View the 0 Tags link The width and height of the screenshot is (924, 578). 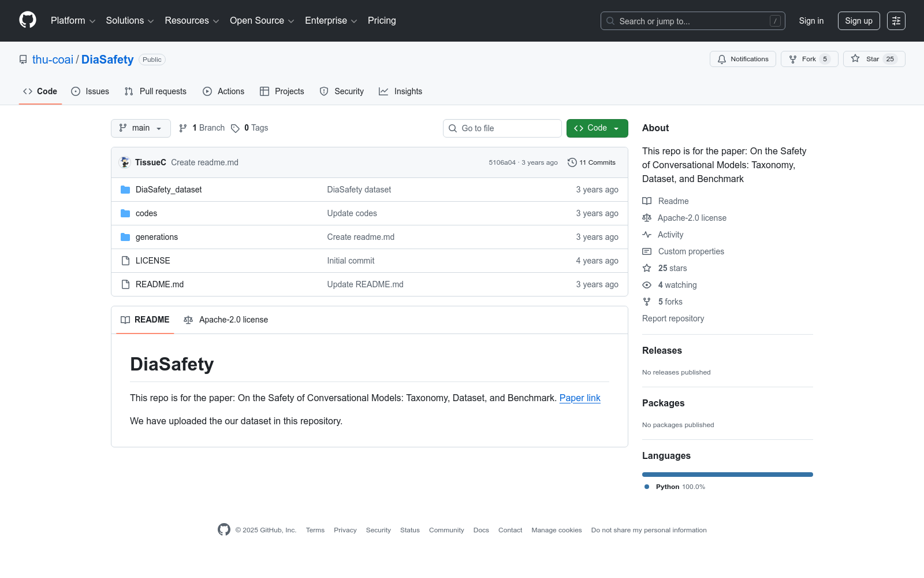249,128
